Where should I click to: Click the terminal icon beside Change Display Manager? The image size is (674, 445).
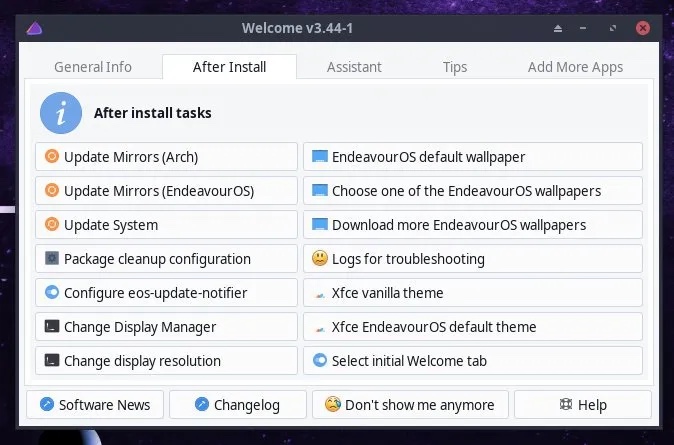pos(52,327)
